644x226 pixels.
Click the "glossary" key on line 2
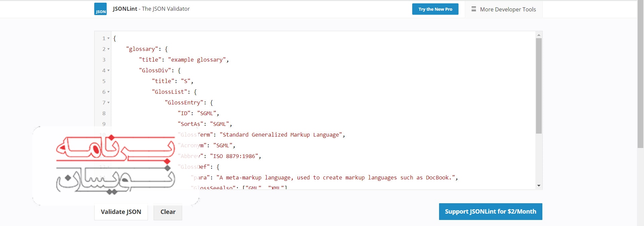142,49
